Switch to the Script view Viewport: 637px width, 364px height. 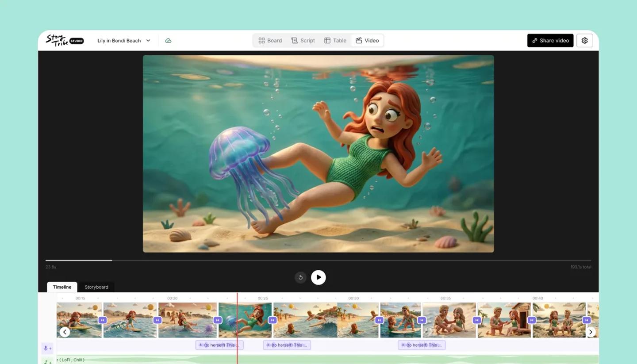pyautogui.click(x=303, y=41)
